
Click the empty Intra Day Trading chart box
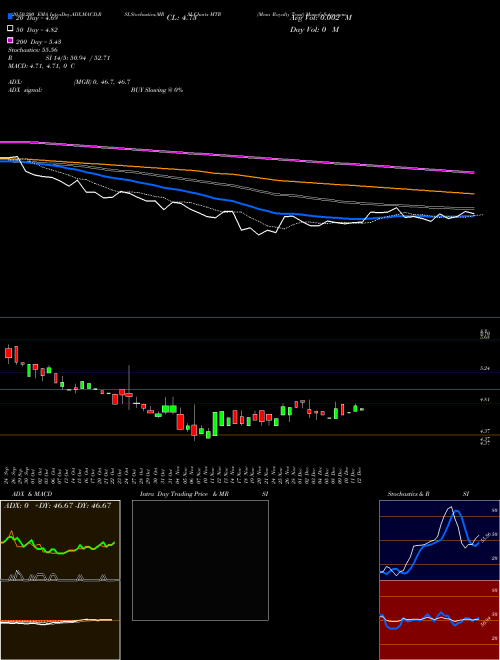click(200, 560)
